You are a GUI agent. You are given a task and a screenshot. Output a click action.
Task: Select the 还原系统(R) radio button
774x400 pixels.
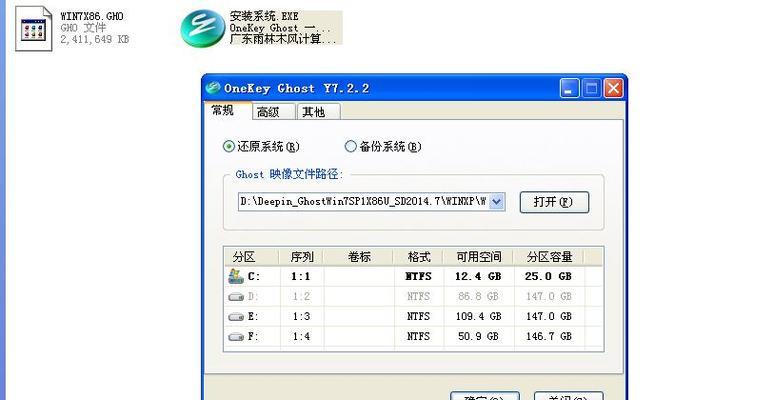pyautogui.click(x=229, y=146)
